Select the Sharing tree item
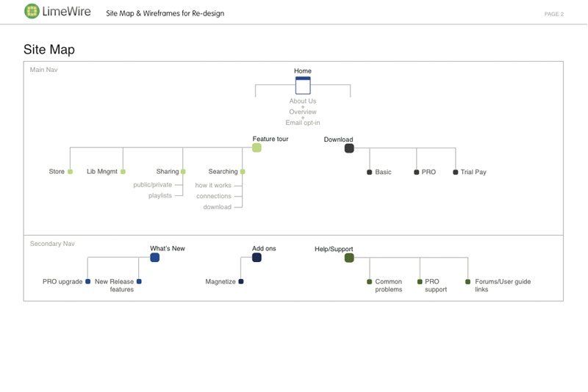The width and height of the screenshot is (588, 392). coord(168,172)
